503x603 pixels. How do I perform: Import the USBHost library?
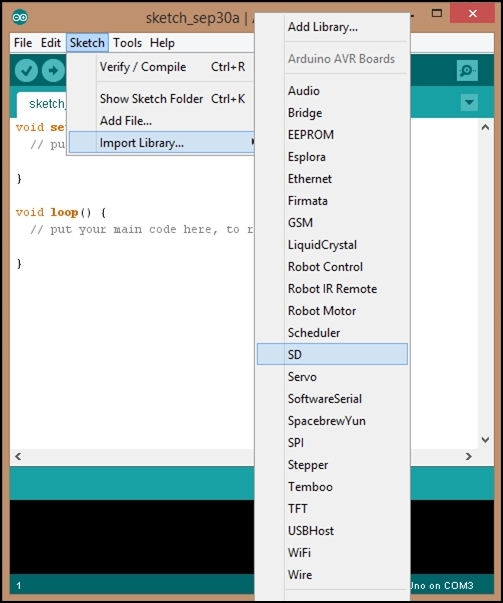pos(332,530)
